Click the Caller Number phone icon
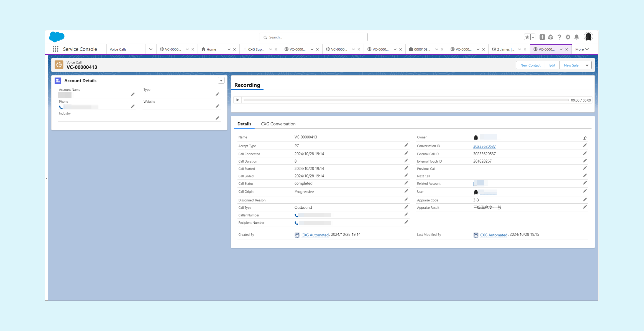The width and height of the screenshot is (644, 331). coord(296,215)
